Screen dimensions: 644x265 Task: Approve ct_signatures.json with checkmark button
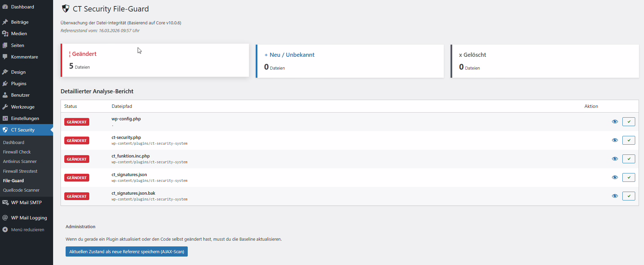tap(629, 177)
